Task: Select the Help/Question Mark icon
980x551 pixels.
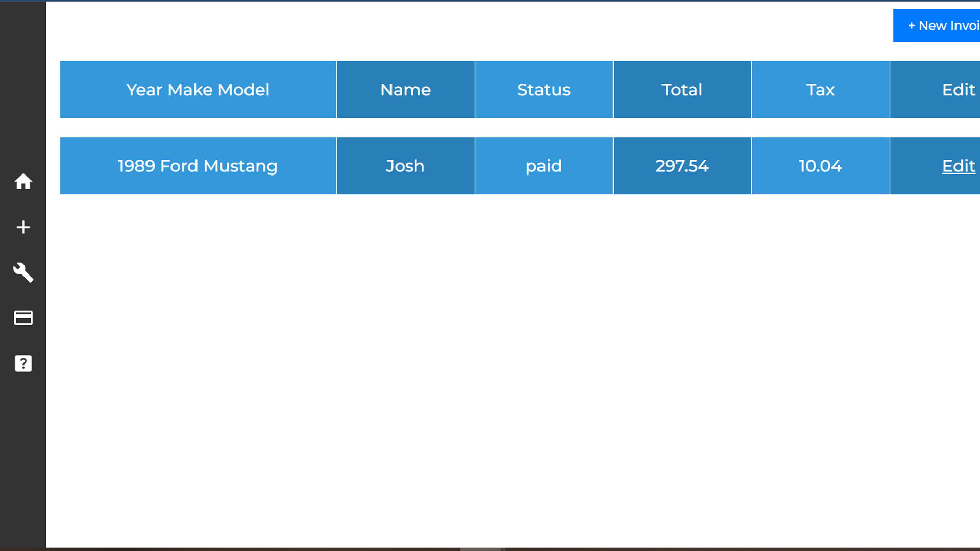Action: pos(23,363)
